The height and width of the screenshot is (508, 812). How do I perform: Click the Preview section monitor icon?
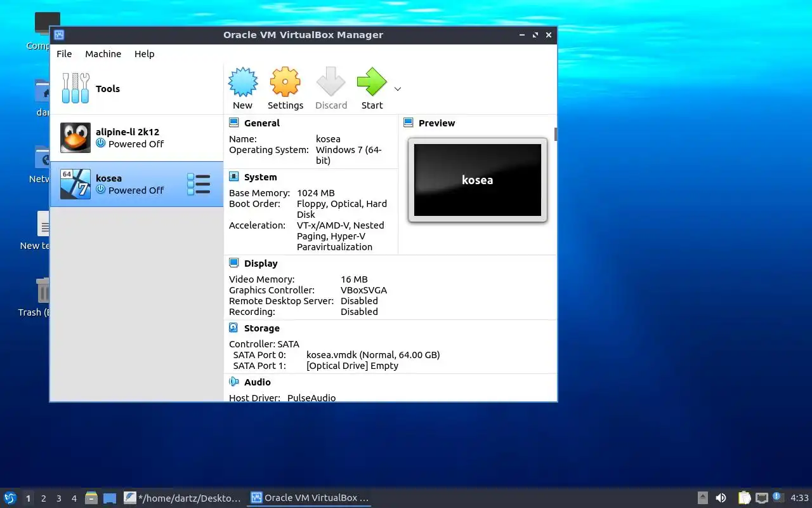pos(409,123)
